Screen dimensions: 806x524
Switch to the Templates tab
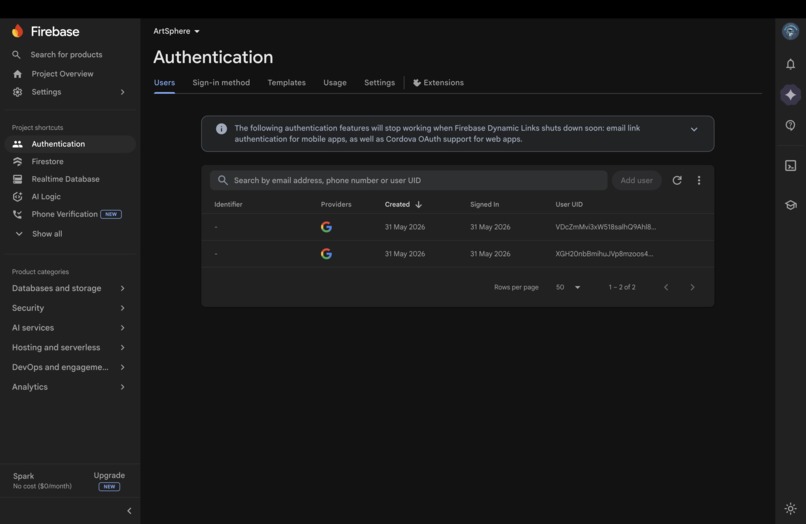pos(286,83)
